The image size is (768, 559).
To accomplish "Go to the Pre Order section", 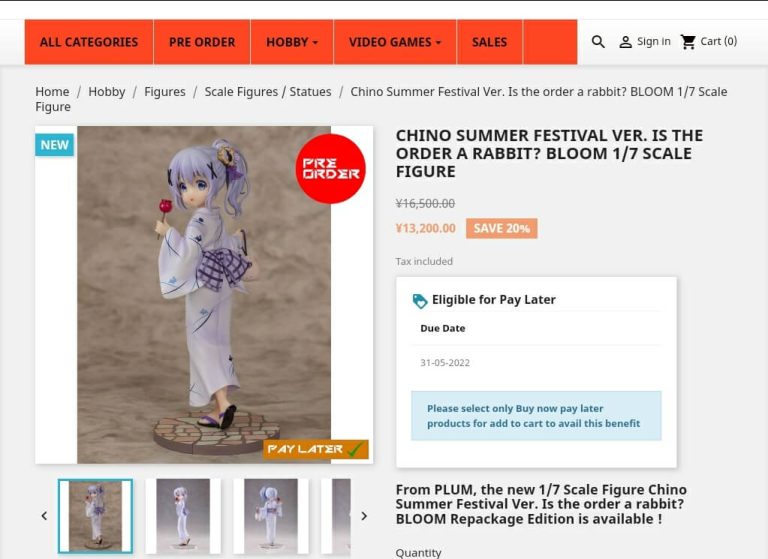I will click(202, 42).
